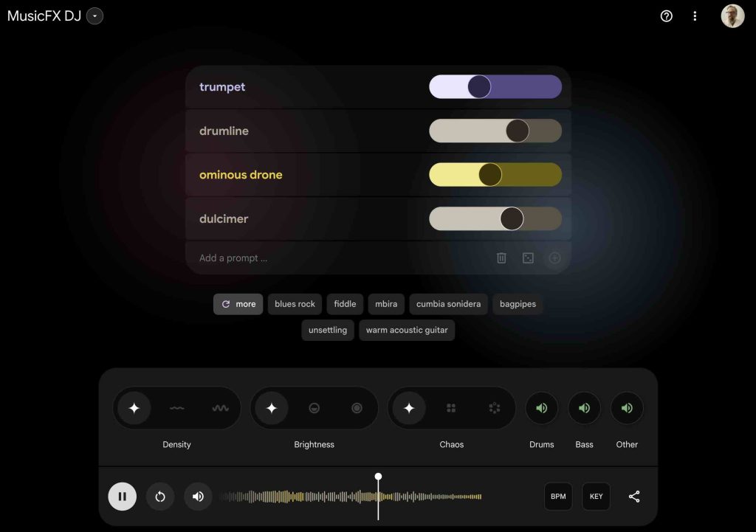Select the dulcimer prompt label
This screenshot has width=756, height=532.
[x=224, y=218]
